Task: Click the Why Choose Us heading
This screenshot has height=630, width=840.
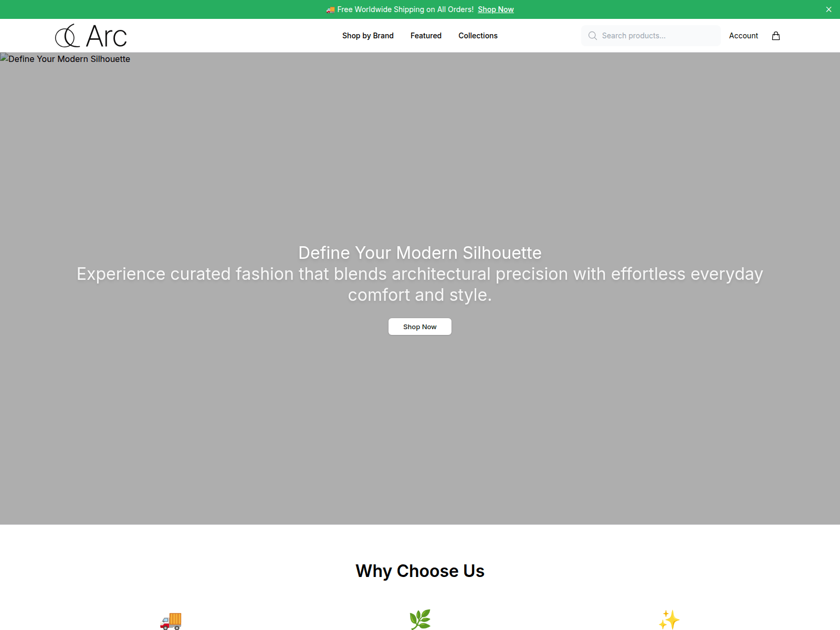Action: coord(420,571)
